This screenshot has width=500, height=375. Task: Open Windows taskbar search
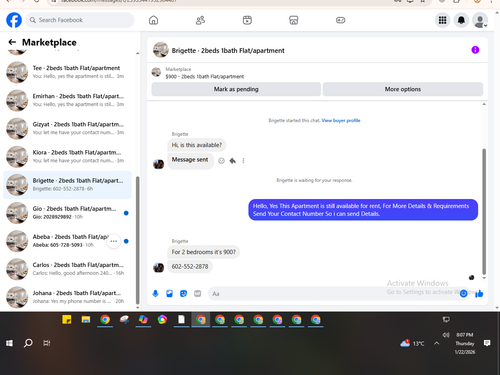tap(28, 343)
